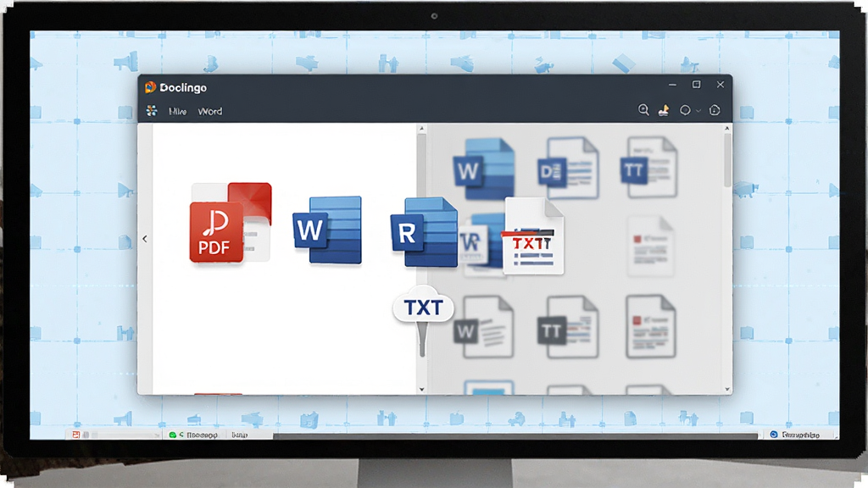Viewport: 868px width, 488px height.
Task: Select the white TXT file icon with red text
Action: coord(532,236)
